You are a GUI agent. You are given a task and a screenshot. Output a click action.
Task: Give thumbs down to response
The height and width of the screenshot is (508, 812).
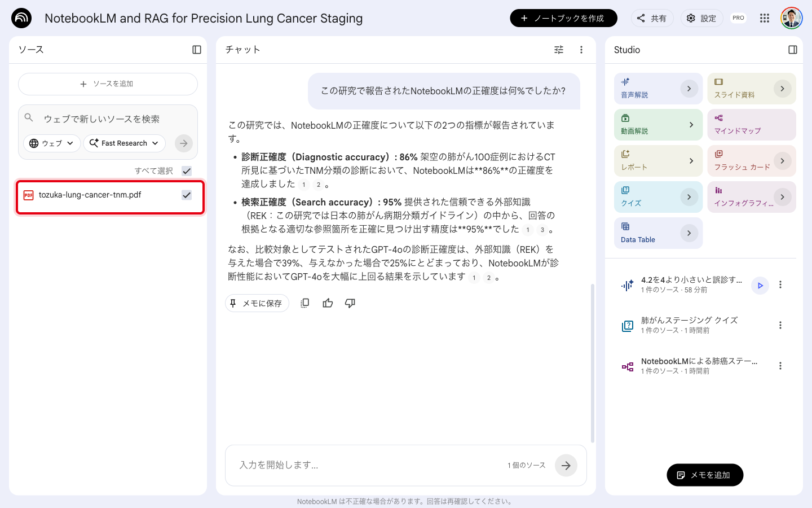(x=350, y=303)
